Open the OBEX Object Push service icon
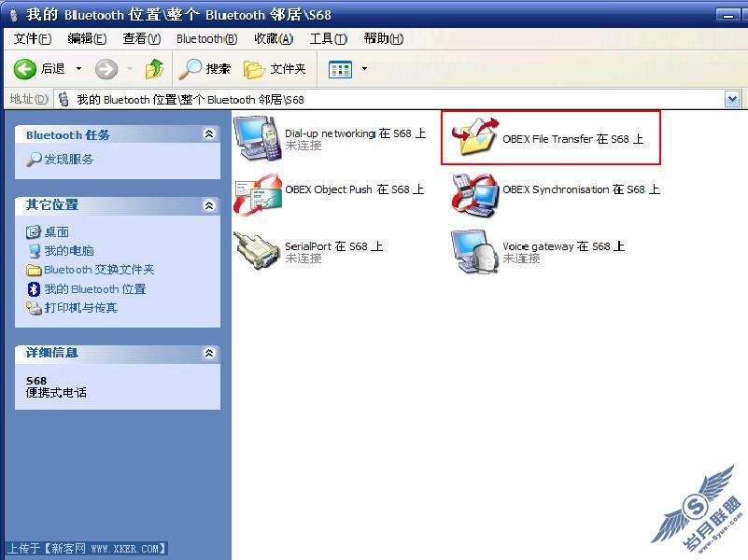 [x=258, y=194]
